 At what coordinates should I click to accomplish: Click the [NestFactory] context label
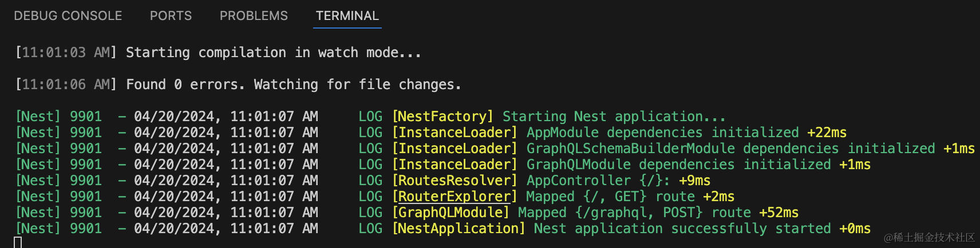tap(442, 117)
